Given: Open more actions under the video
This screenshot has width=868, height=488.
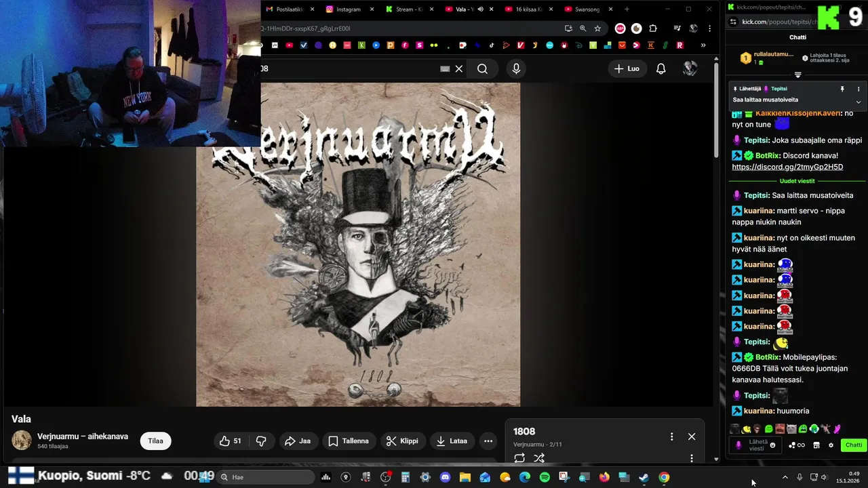Looking at the screenshot, I should pyautogui.click(x=488, y=441).
